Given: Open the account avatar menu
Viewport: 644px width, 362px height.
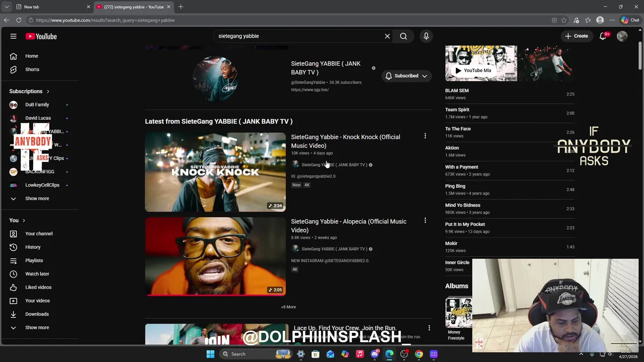Looking at the screenshot, I should coord(622,36).
